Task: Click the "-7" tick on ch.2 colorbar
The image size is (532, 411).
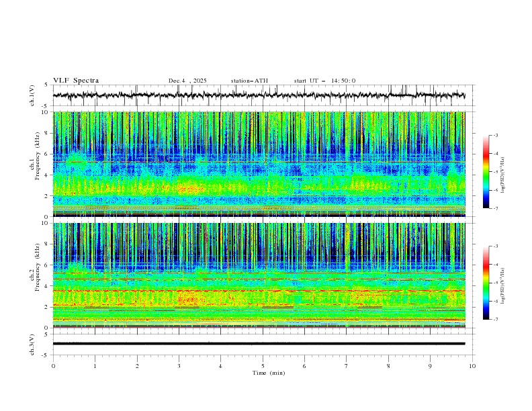Action: pyautogui.click(x=496, y=320)
